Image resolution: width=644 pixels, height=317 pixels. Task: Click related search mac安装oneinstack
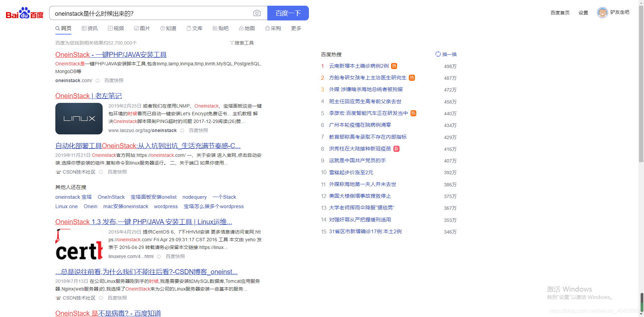click(126, 206)
